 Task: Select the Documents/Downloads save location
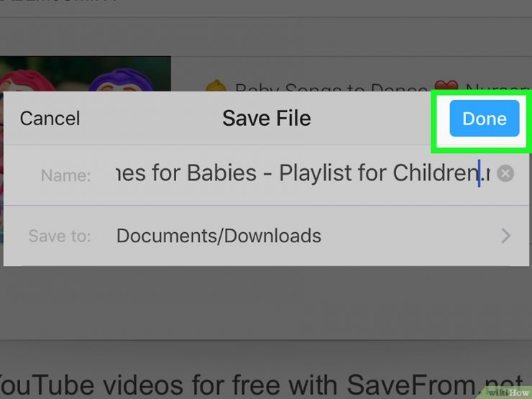point(219,236)
